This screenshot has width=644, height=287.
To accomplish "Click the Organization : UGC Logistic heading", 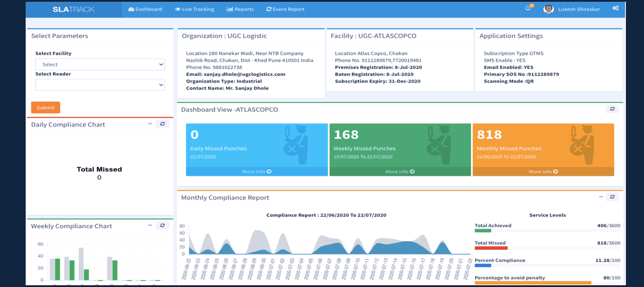I will (x=224, y=36).
